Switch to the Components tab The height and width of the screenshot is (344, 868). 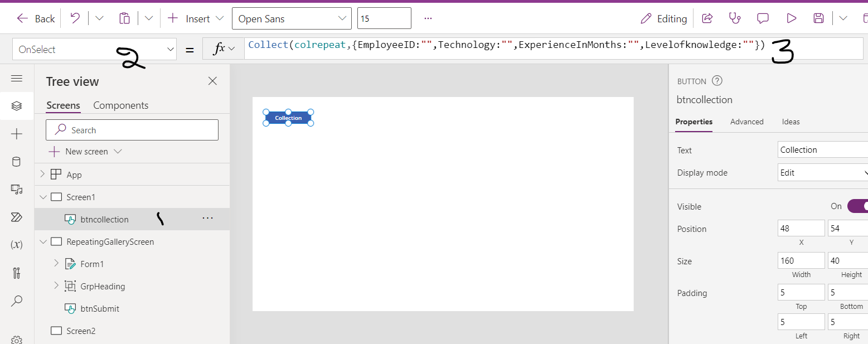pos(120,105)
